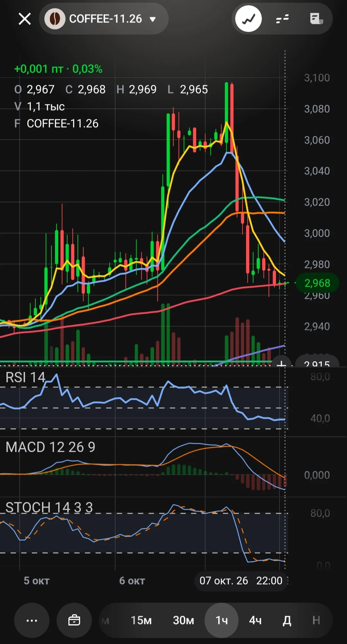347x644 pixels.
Task: Tap the low price value 2,965
Action: [194, 89]
